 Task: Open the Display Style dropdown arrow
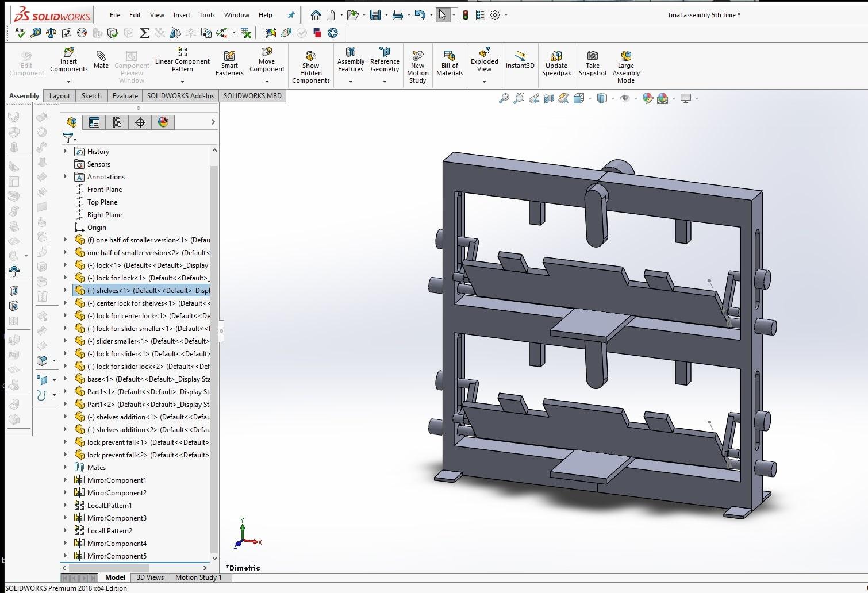[x=612, y=98]
